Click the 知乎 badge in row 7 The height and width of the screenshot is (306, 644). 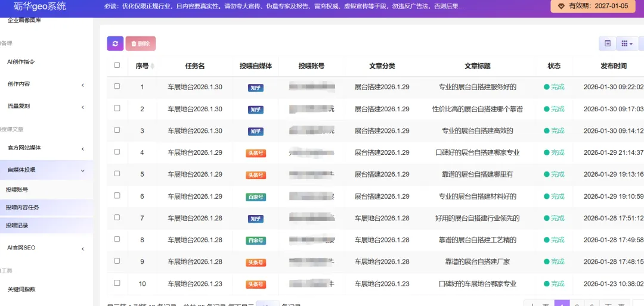point(255,218)
